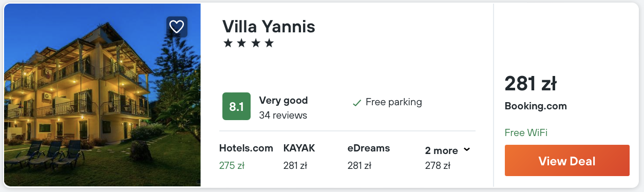Click the 34 reviews text

[283, 115]
